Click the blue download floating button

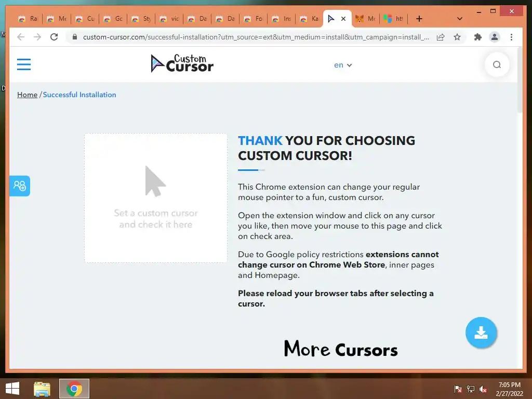pos(481,332)
